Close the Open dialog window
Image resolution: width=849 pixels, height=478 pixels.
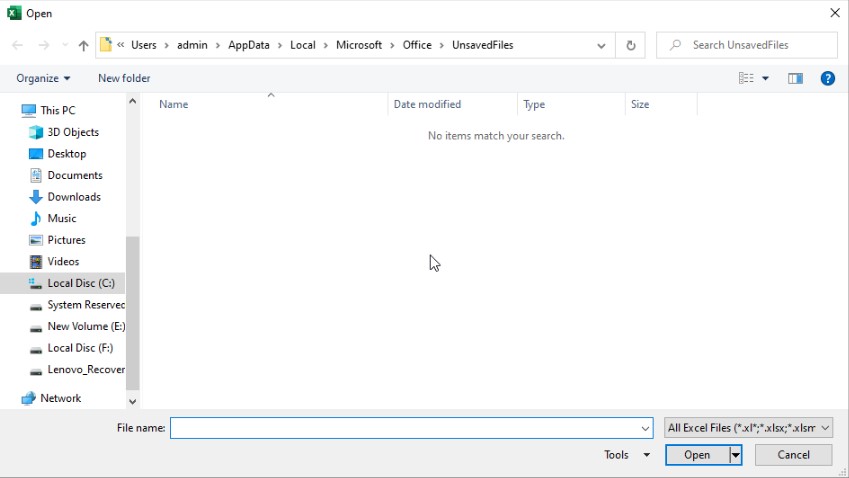click(x=834, y=13)
